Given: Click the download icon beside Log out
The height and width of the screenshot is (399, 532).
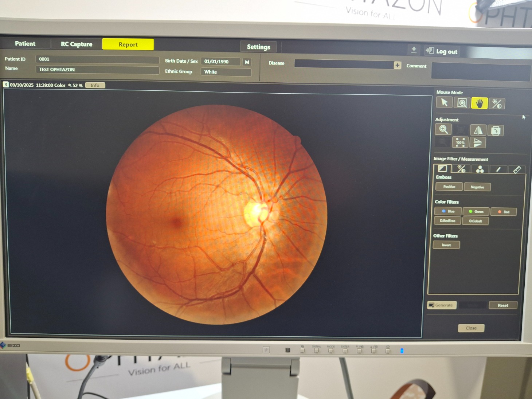Looking at the screenshot, I should click(414, 50).
